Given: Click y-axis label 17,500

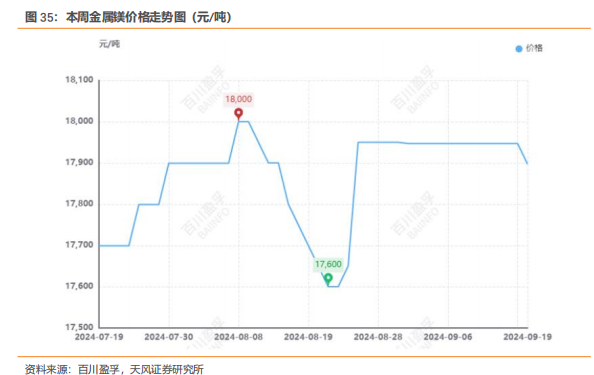Looking at the screenshot, I should coord(79,327).
